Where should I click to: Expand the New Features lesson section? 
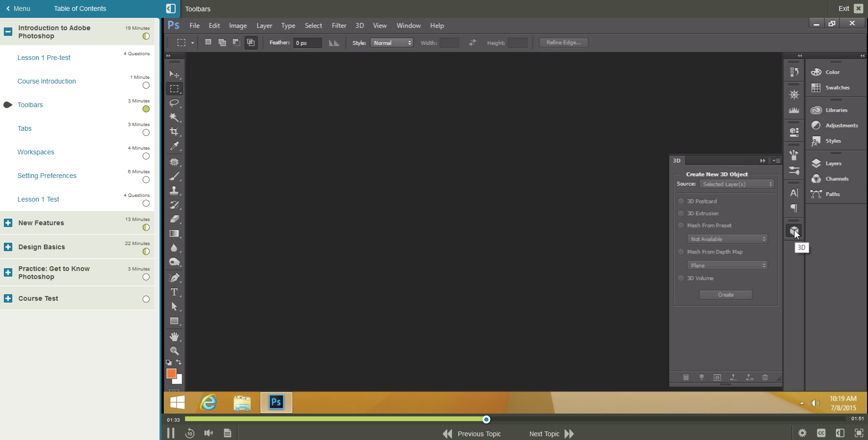(8, 222)
